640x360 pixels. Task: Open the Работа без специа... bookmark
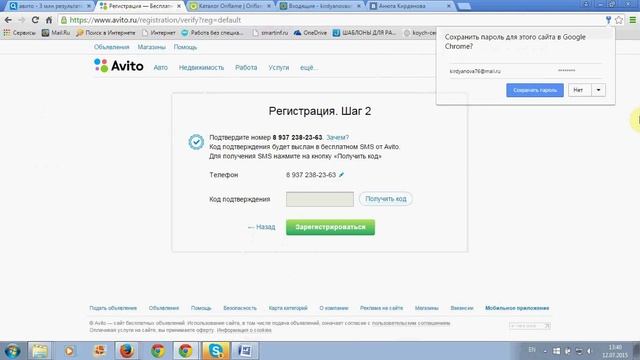(x=212, y=33)
